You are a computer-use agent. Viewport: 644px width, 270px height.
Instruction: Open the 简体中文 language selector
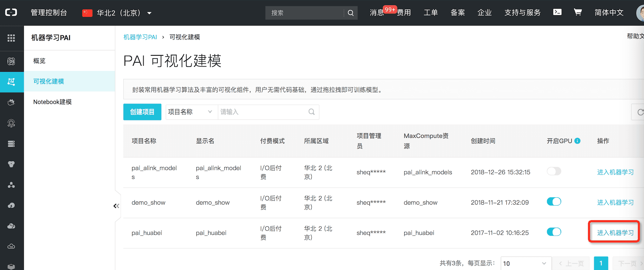pyautogui.click(x=609, y=12)
